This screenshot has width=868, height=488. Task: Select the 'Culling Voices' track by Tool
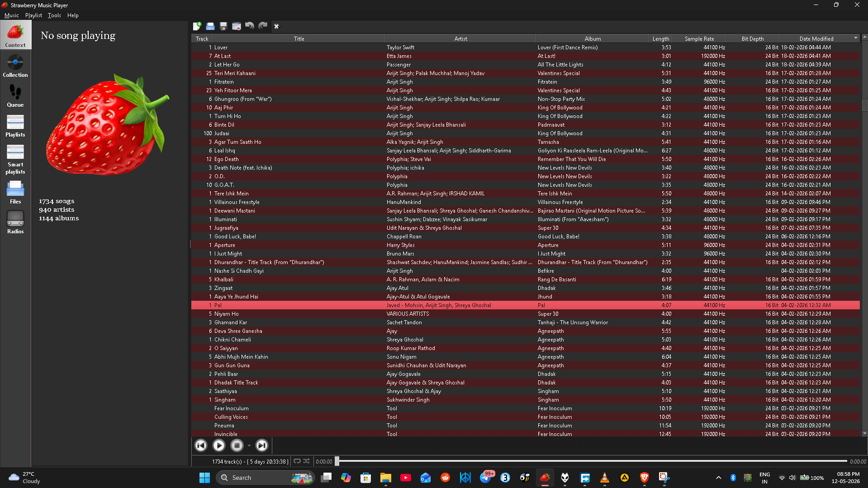[526, 417]
